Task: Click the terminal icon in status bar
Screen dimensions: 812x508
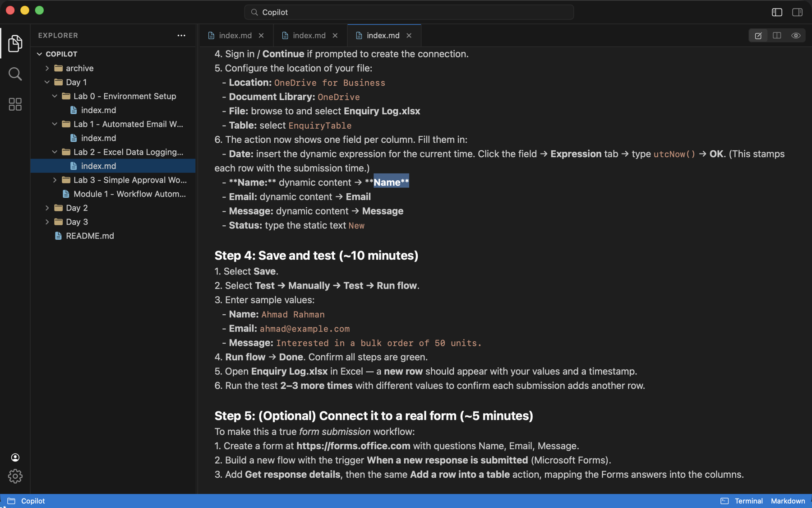Action: (724, 501)
